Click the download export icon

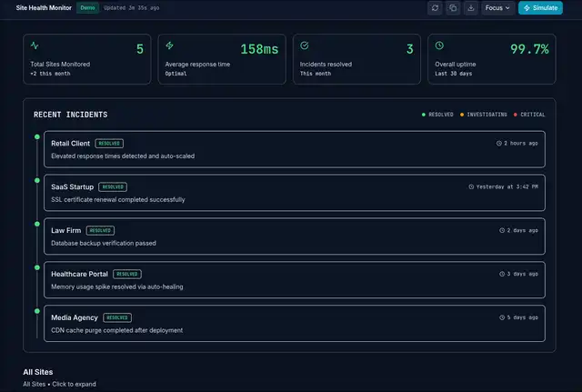pos(470,8)
